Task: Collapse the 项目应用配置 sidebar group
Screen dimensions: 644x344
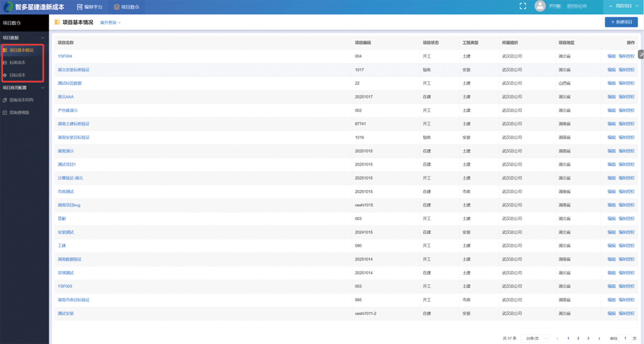Action: pos(42,88)
